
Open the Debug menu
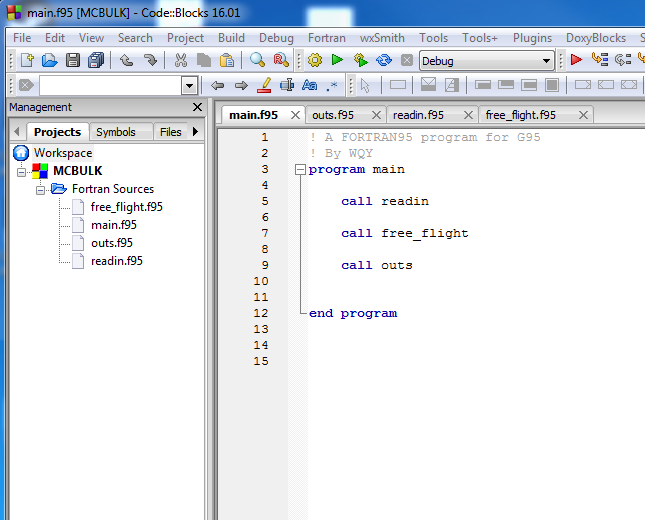[x=276, y=38]
